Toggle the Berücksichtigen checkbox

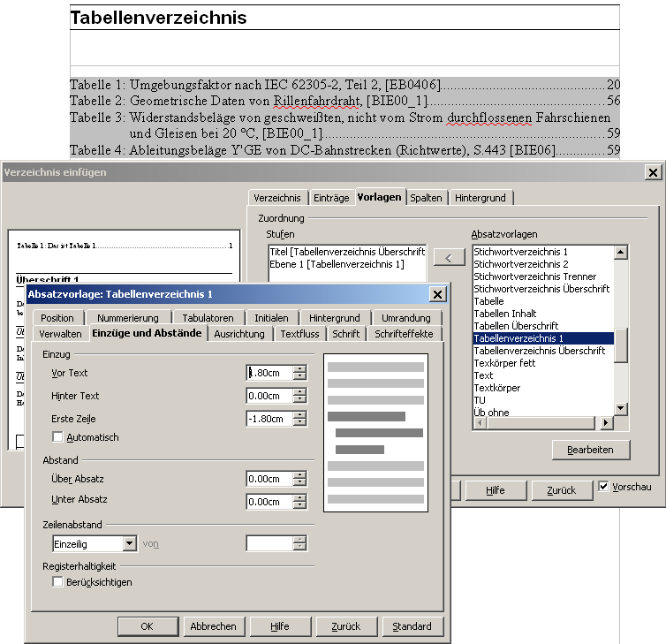(x=58, y=582)
